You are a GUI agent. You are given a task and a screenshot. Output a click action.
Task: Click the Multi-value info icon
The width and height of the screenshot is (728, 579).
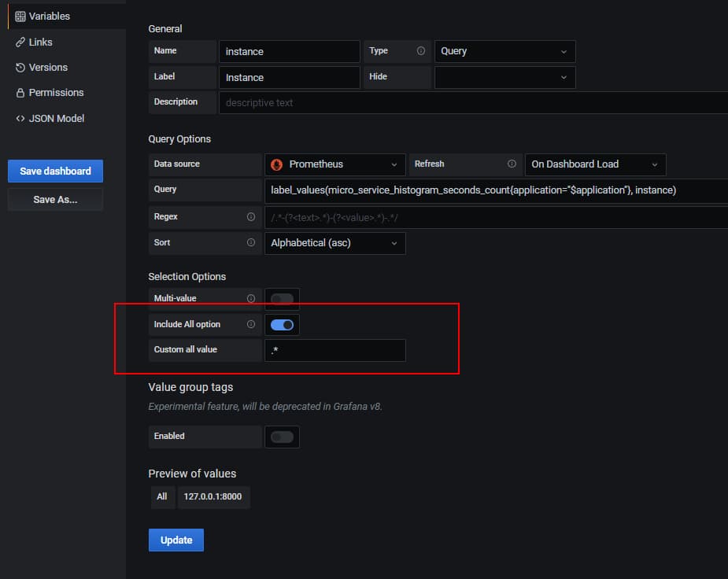coord(251,299)
